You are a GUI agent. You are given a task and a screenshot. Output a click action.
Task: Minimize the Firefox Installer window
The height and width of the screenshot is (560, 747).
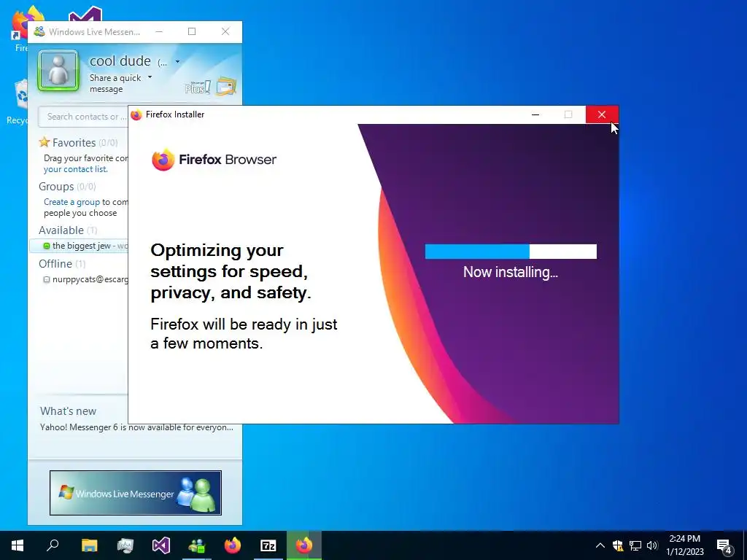pyautogui.click(x=535, y=114)
